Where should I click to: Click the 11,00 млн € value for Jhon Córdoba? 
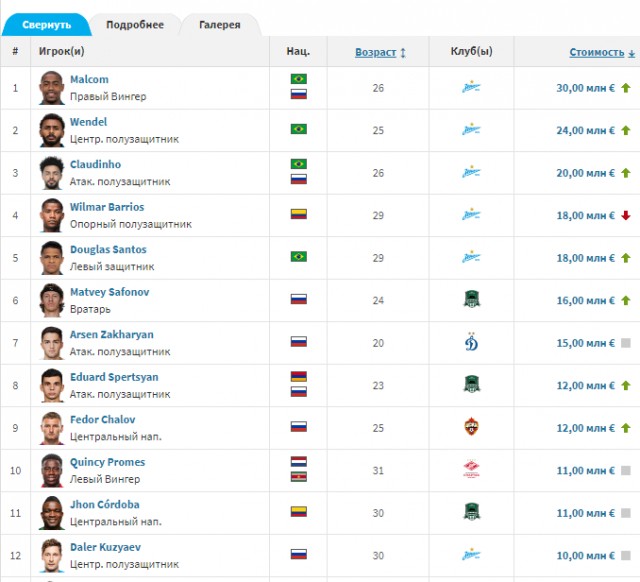585,513
